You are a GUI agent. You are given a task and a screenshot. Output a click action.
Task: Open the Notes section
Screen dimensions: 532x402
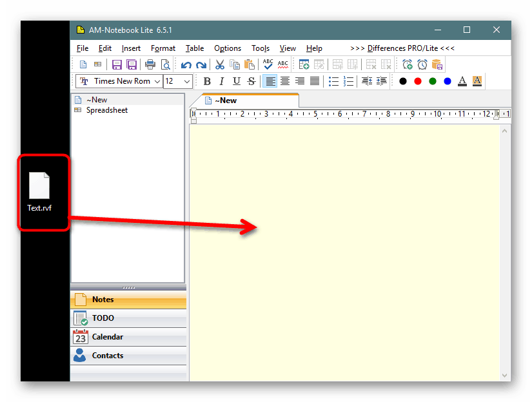tap(128, 300)
